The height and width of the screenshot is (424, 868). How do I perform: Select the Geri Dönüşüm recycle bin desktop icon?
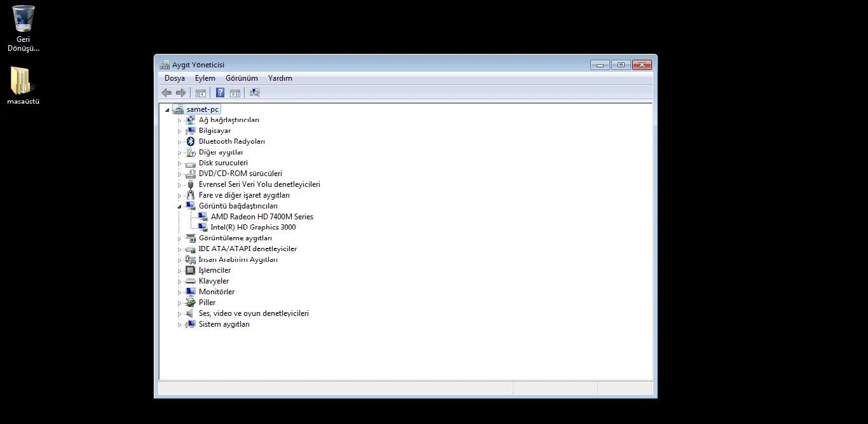pyautogui.click(x=24, y=29)
